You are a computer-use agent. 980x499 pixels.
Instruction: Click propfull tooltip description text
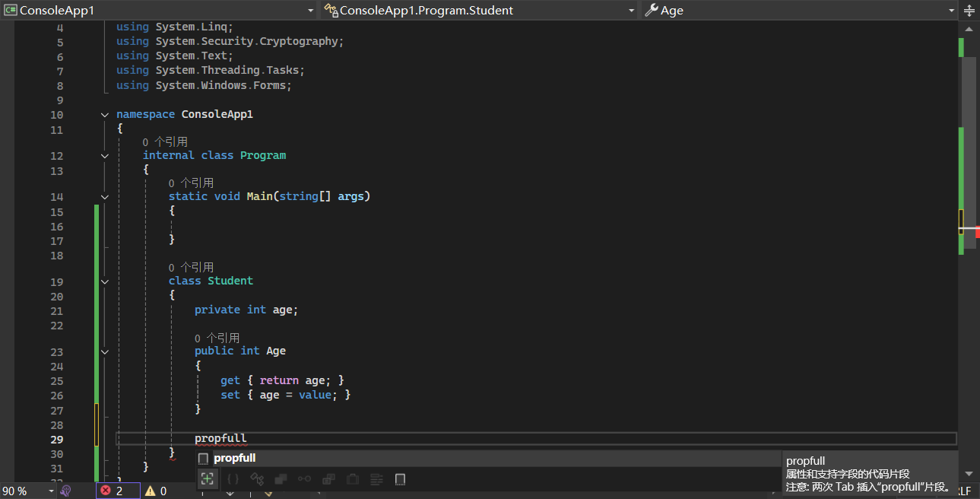click(x=848, y=474)
